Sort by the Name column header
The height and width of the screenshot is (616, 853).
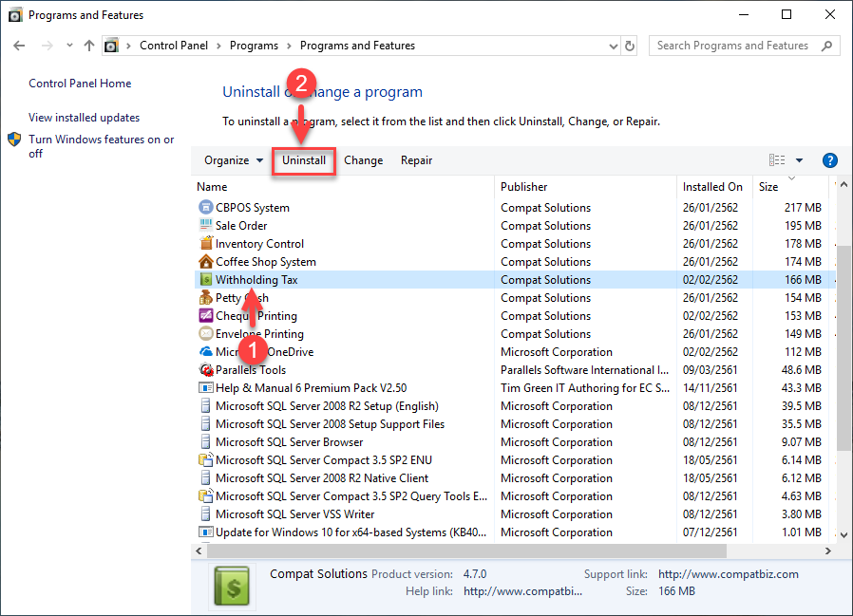(x=344, y=186)
